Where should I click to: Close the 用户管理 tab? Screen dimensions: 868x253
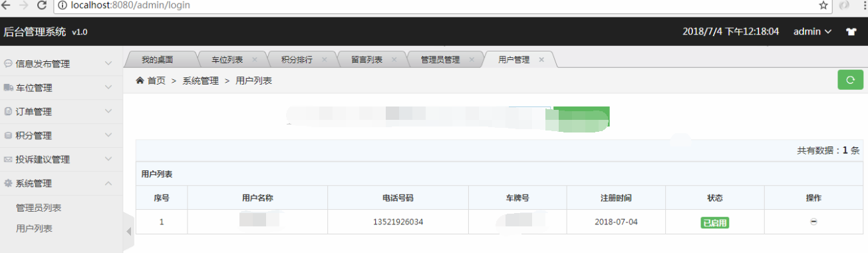(x=541, y=59)
